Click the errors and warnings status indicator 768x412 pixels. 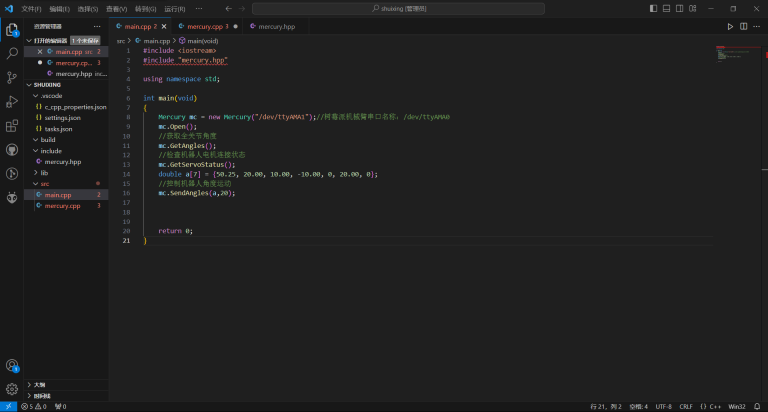(x=34, y=407)
